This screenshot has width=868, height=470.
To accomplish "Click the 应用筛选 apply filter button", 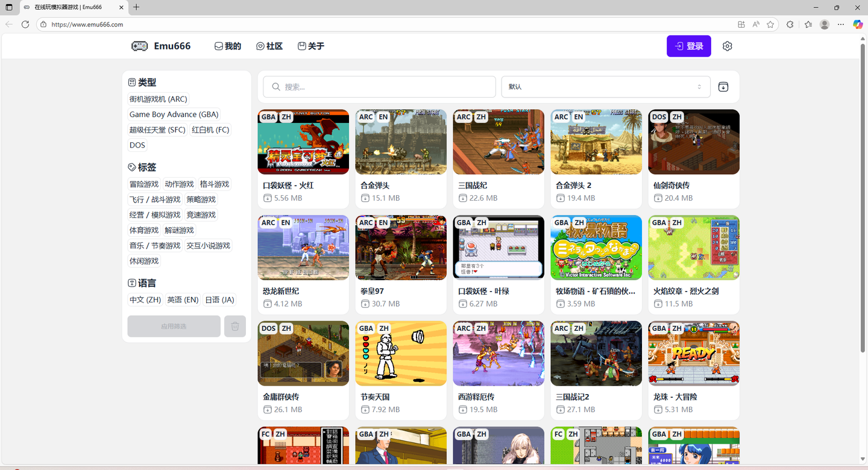I will pyautogui.click(x=174, y=326).
